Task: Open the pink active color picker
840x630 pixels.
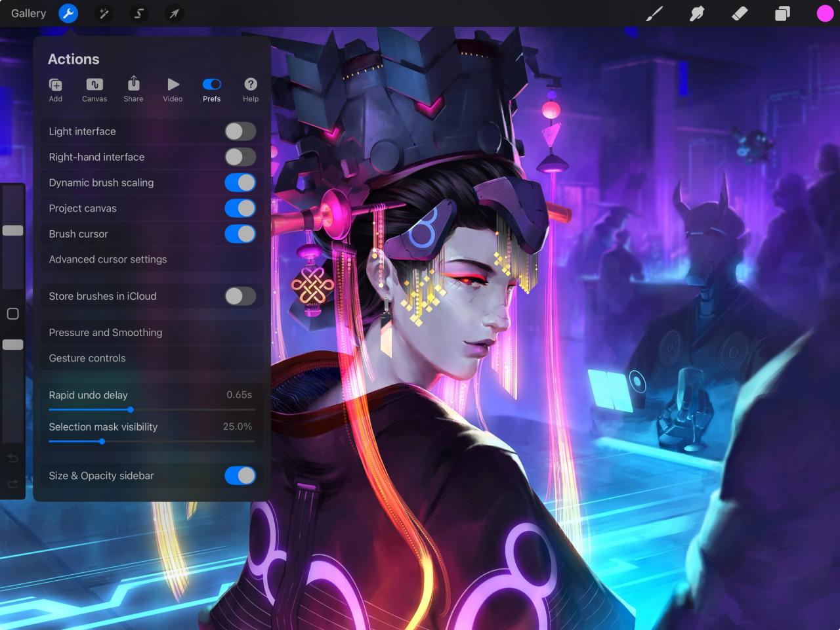Action: [825, 13]
